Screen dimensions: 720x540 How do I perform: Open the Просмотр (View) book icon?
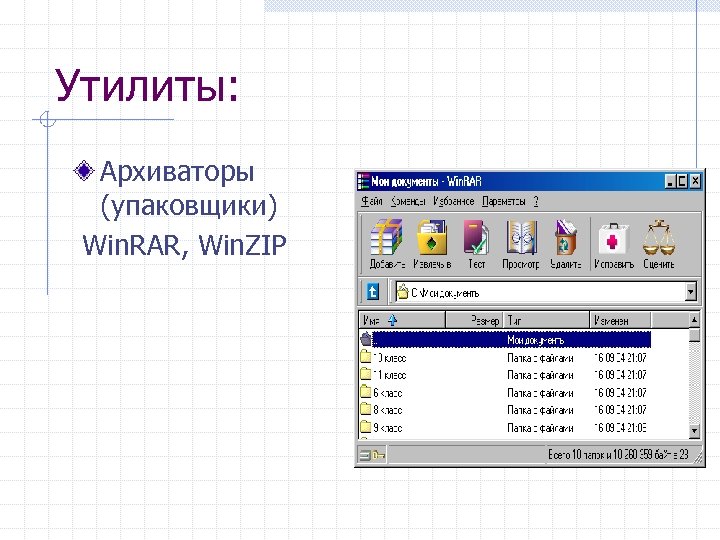click(522, 237)
